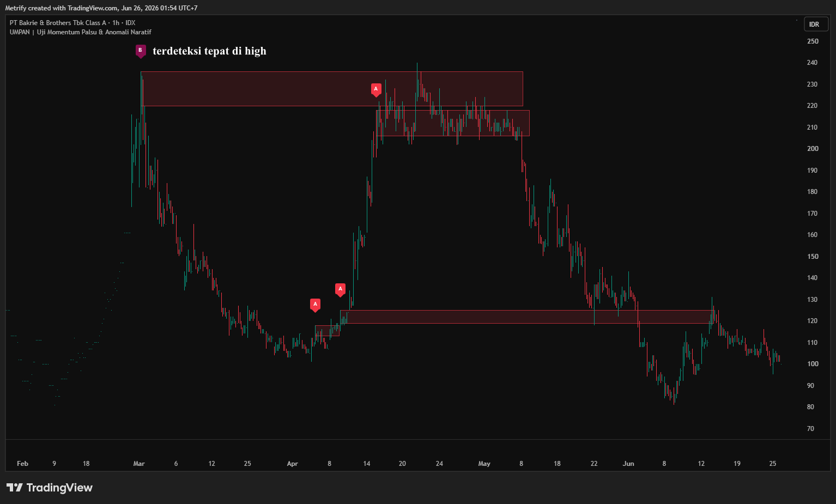836x504 pixels.
Task: Click the 220 price label
Action: click(x=812, y=106)
